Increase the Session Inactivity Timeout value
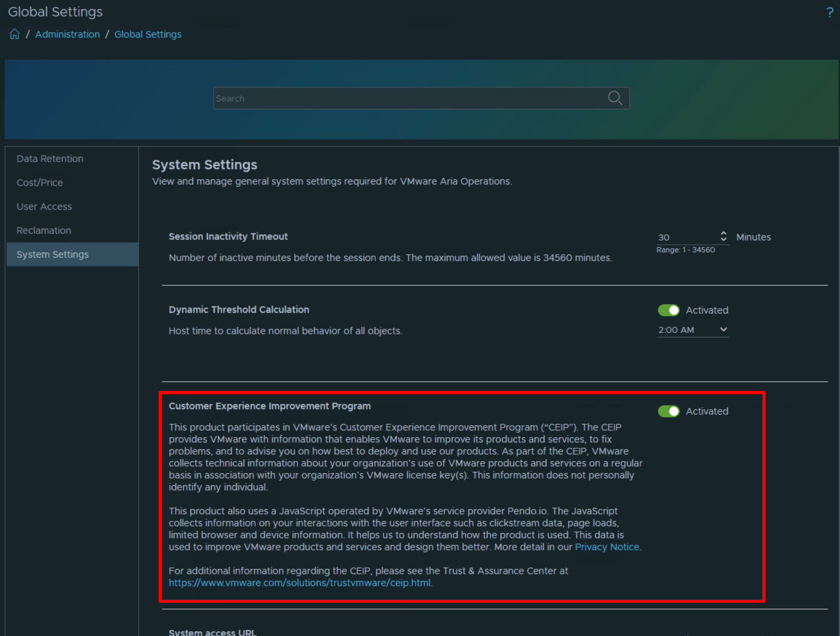 [724, 234]
